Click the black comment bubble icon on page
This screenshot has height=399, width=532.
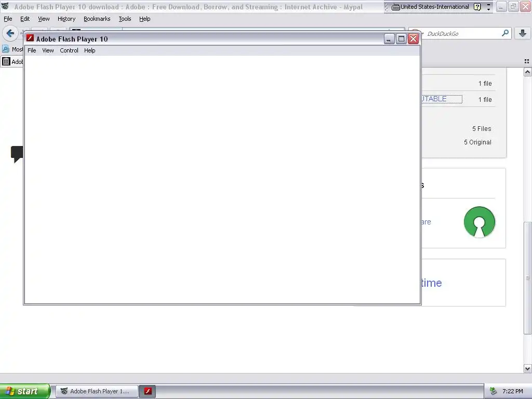pyautogui.click(x=17, y=154)
